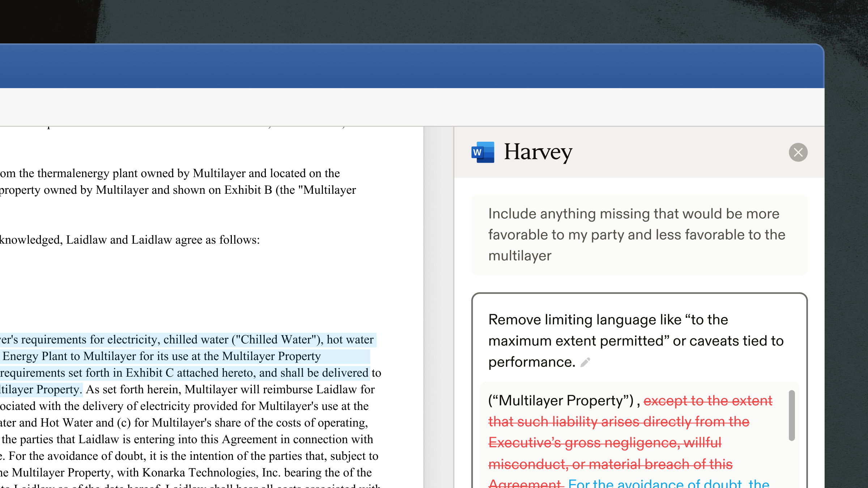This screenshot has height=488, width=868.
Task: Click the 'Harvey' panel title
Action: click(538, 152)
